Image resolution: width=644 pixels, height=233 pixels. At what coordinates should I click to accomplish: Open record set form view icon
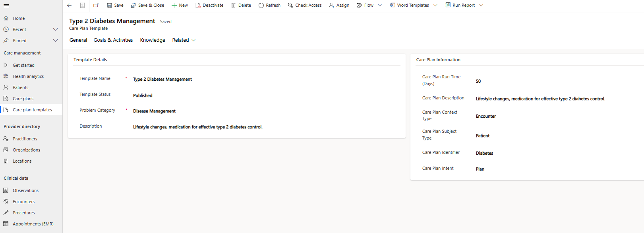[82, 5]
